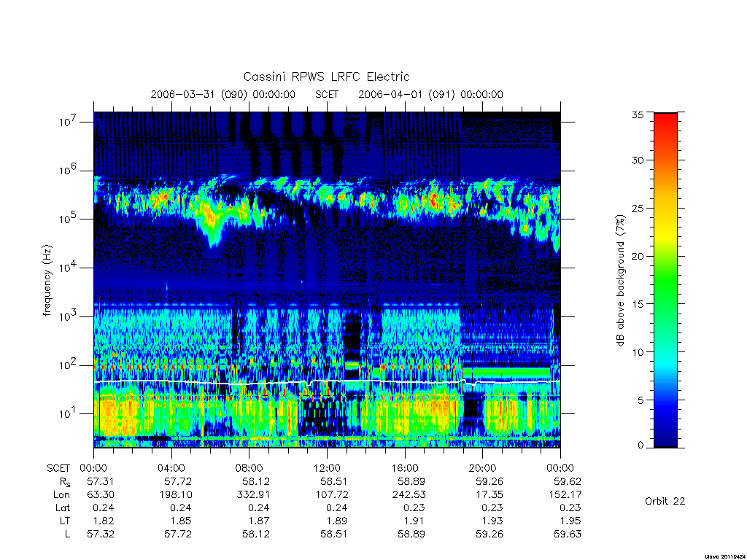The image size is (747, 560).
Task: Select the LT value 1.89
Action: [337, 521]
